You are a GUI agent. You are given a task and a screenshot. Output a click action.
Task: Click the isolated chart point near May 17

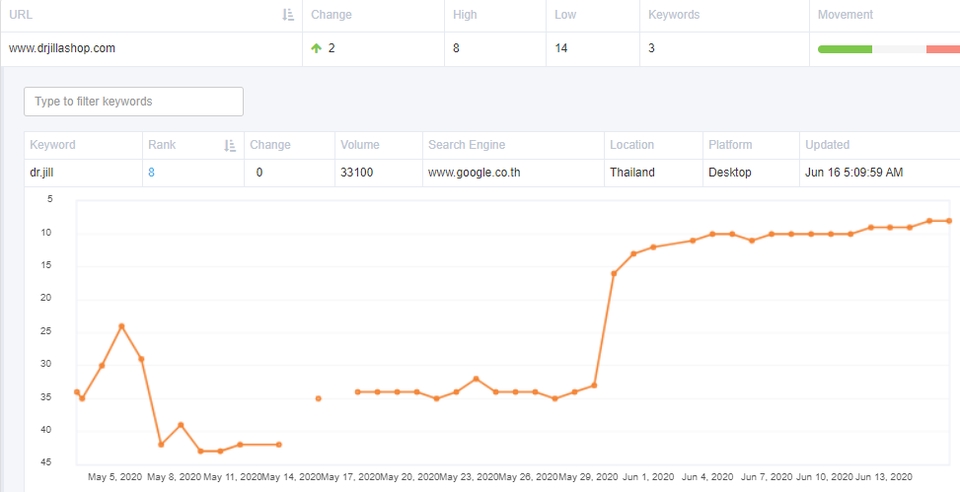[318, 398]
